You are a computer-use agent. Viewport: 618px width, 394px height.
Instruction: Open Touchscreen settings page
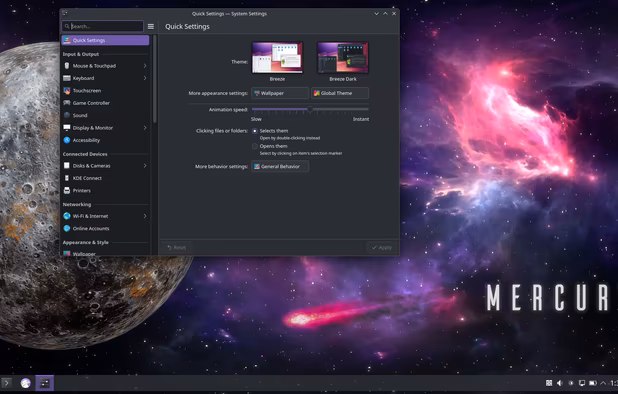point(105,91)
